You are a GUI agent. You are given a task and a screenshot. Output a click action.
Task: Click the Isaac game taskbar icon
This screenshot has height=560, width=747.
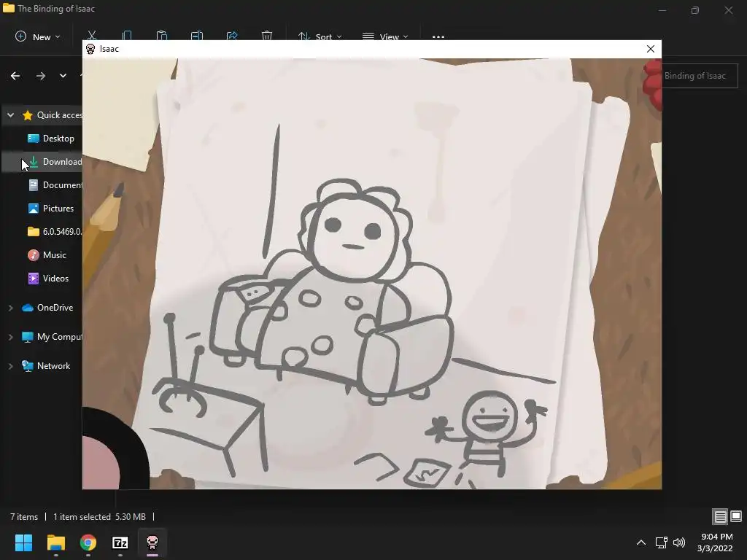pos(152,542)
